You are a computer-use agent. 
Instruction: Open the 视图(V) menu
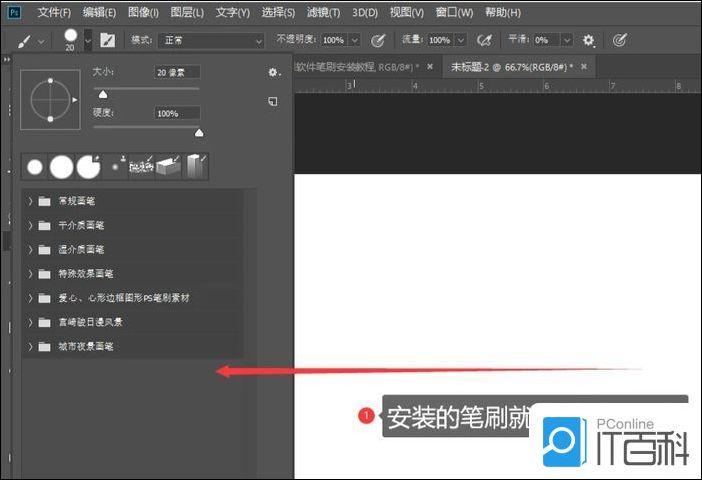[x=407, y=13]
